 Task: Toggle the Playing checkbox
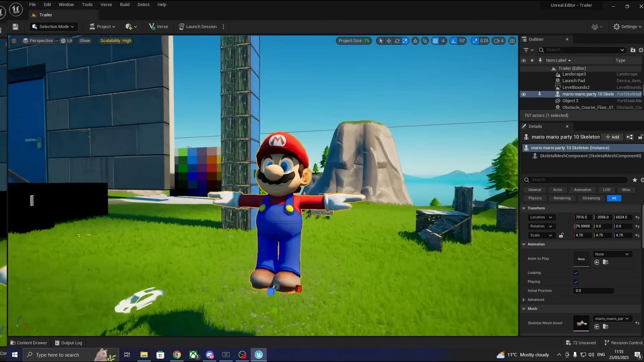pyautogui.click(x=576, y=282)
